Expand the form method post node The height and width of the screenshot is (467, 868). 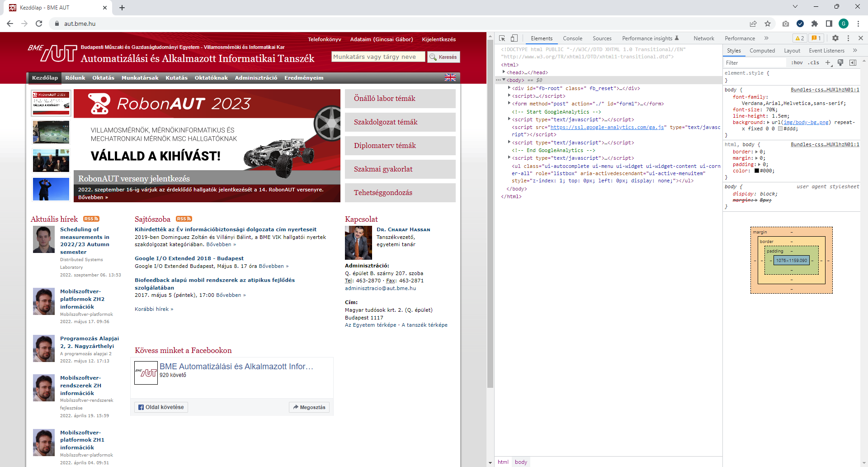pos(509,103)
